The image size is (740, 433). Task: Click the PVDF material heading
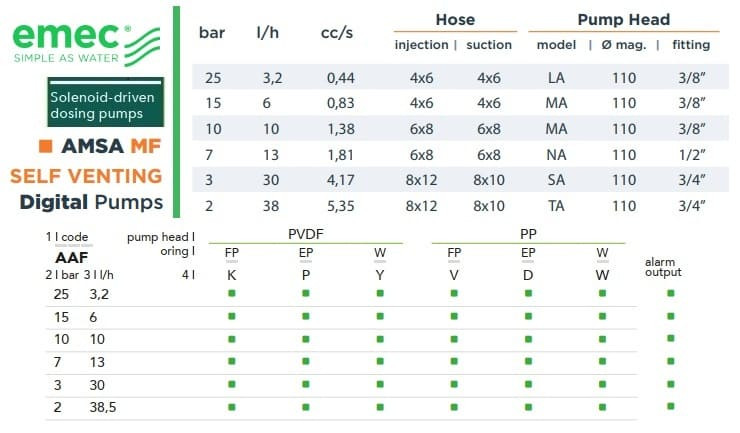click(305, 233)
